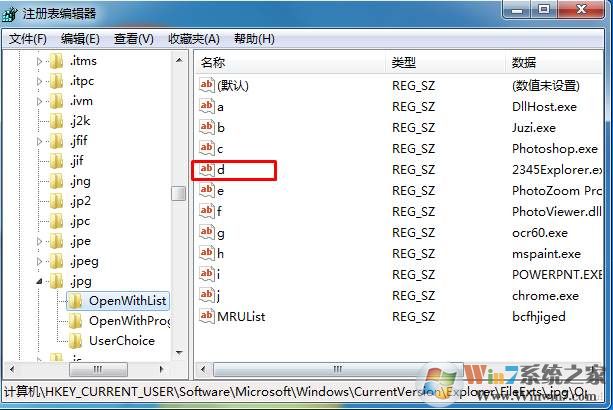Click the tree pane scroll left arrow
The height and width of the screenshot is (410, 613).
click(x=12, y=369)
